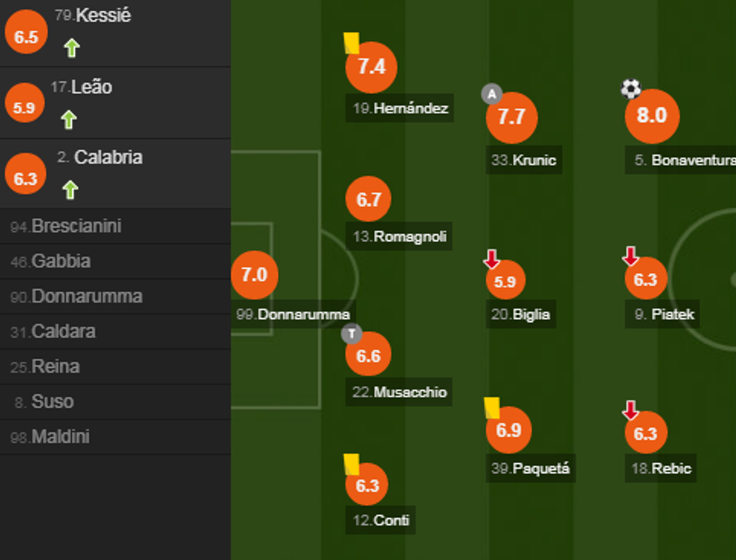Click the green arrow beneath Leão

tap(69, 119)
